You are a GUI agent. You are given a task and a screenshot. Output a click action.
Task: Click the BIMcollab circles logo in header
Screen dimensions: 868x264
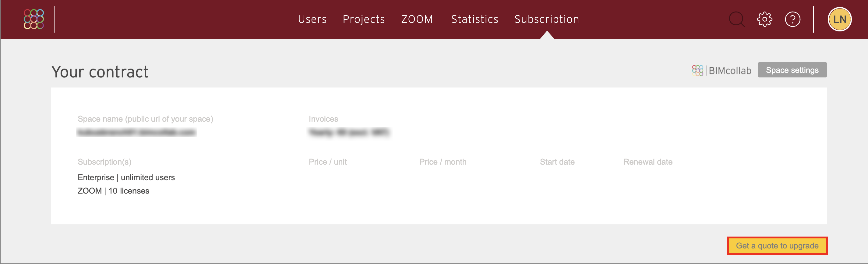[34, 19]
